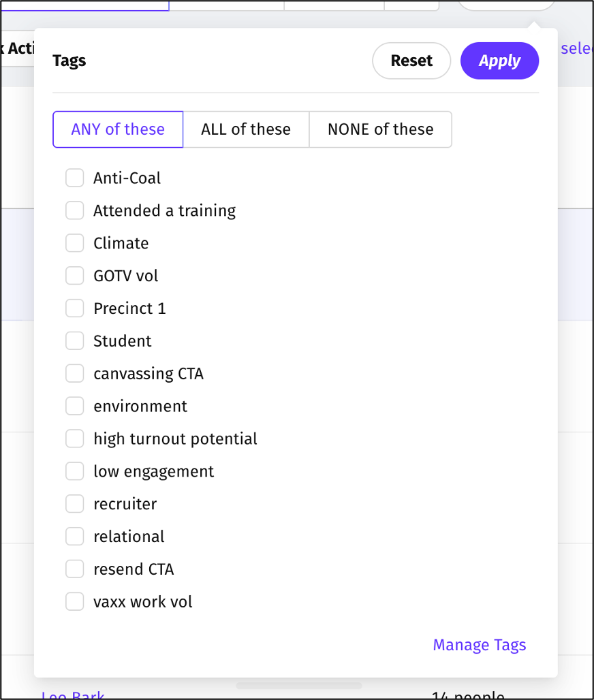
Task: Choose the NONE of these tab
Action: 380,129
